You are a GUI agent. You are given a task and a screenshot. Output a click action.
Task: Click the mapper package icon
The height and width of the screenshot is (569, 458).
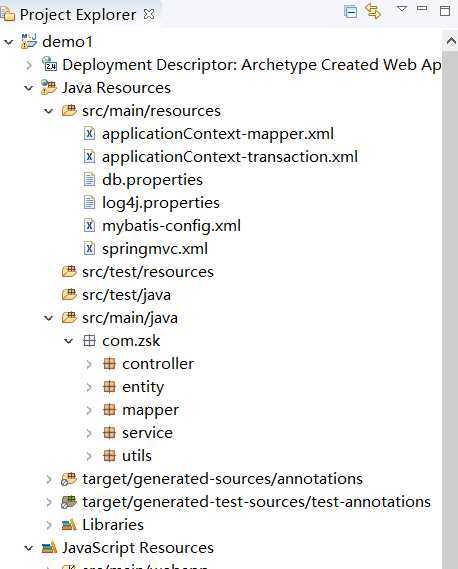(x=109, y=410)
